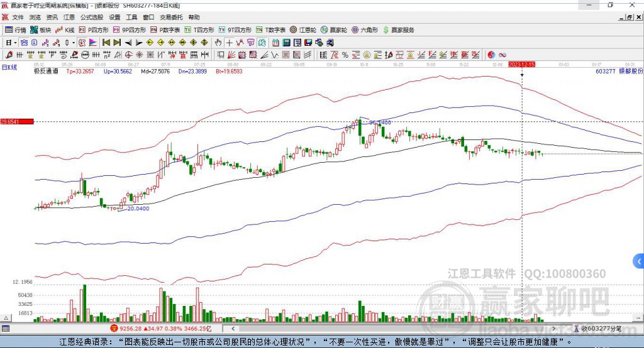Click the blue side panel expand arrow
This screenshot has width=644, height=348.
tap(639, 261)
